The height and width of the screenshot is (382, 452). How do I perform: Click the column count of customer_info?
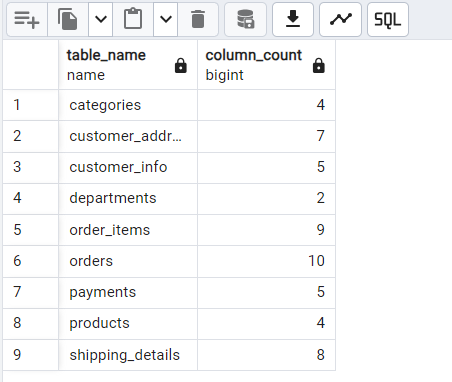pyautogui.click(x=266, y=167)
